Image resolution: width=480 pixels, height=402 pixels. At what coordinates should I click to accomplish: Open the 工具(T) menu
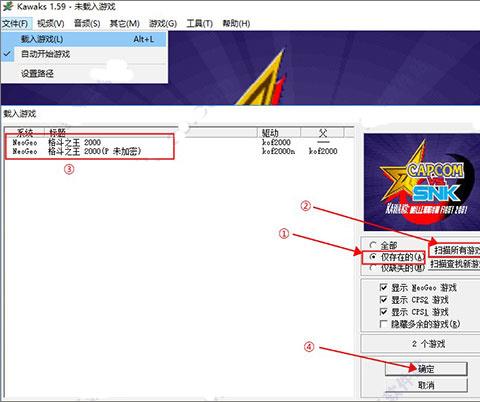(199, 23)
